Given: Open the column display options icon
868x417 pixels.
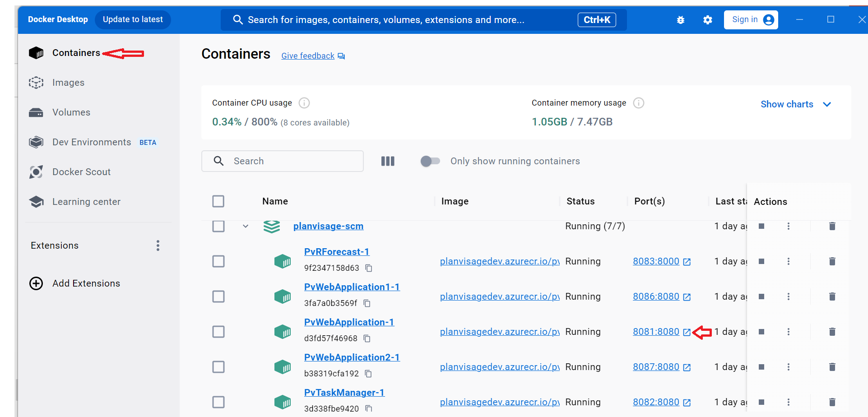Looking at the screenshot, I should pos(388,161).
